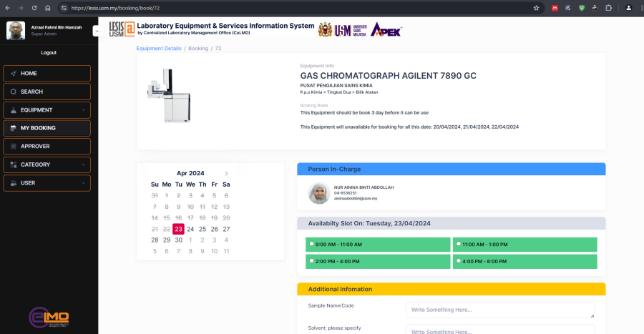Image resolution: width=644 pixels, height=334 pixels.
Task: Click the Sample Name/Code text field
Action: click(500, 310)
